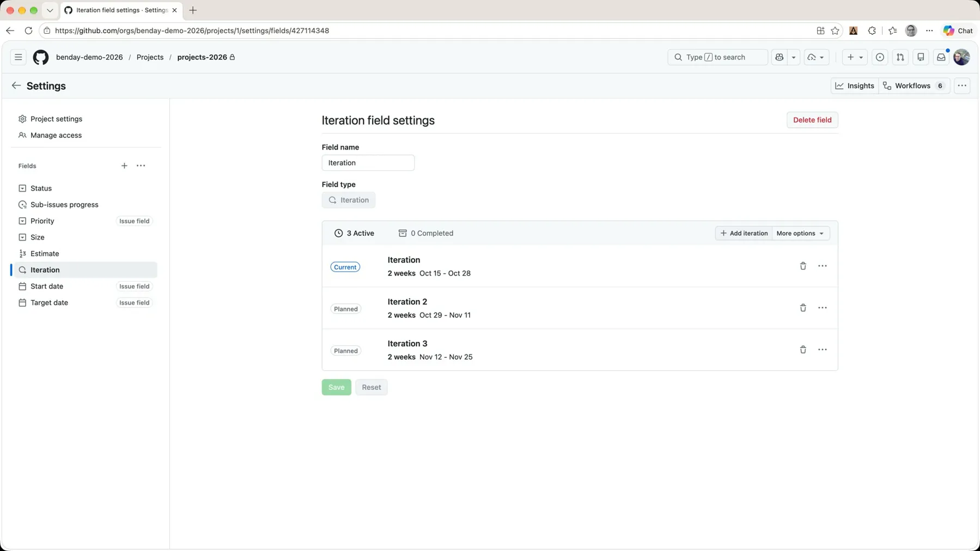980x551 pixels.
Task: Open Issues icon in header
Action: tap(880, 57)
